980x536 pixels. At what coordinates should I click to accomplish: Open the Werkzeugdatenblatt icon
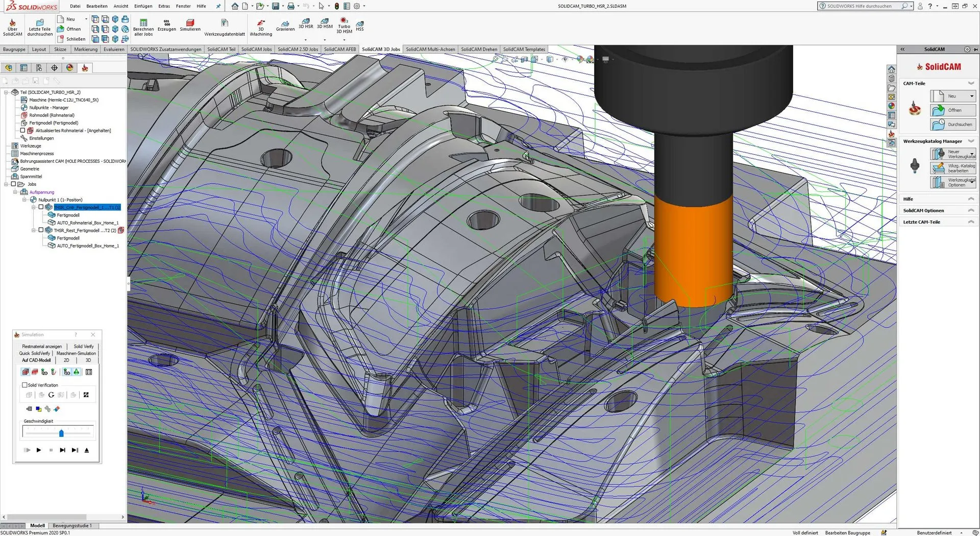[225, 23]
